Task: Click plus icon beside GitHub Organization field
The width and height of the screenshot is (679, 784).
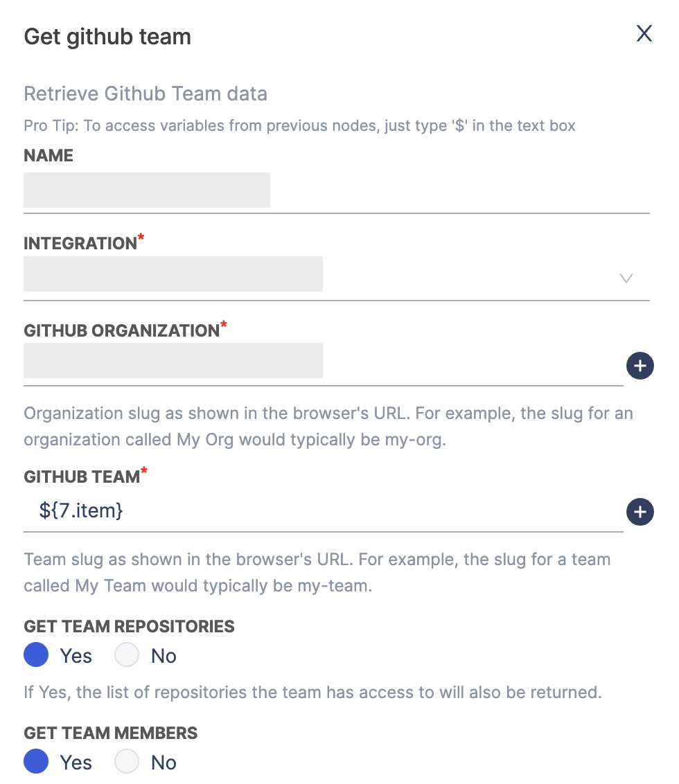Action: [x=640, y=366]
